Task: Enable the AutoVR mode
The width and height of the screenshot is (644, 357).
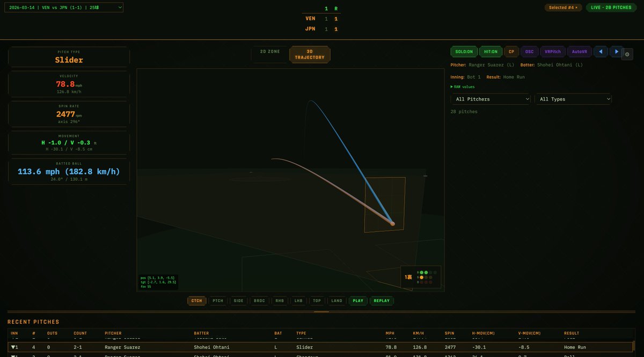Action: point(580,52)
